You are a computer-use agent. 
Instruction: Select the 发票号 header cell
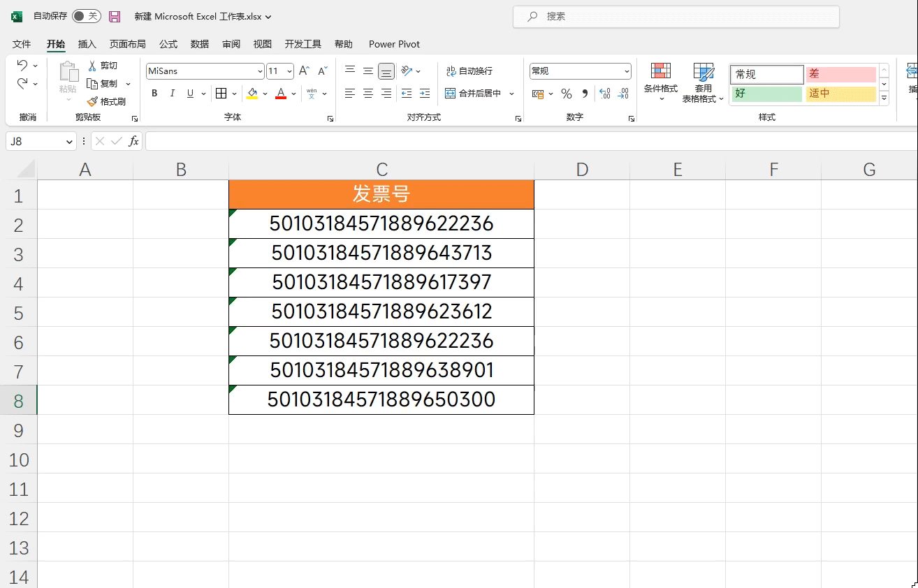381,195
